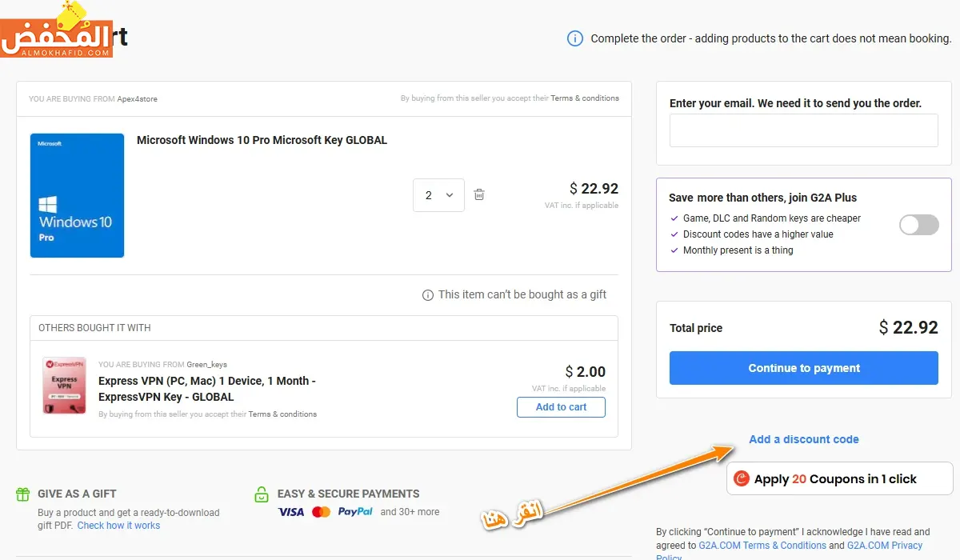Open Apex4store seller Terms & conditions
The image size is (960, 560).
584,98
